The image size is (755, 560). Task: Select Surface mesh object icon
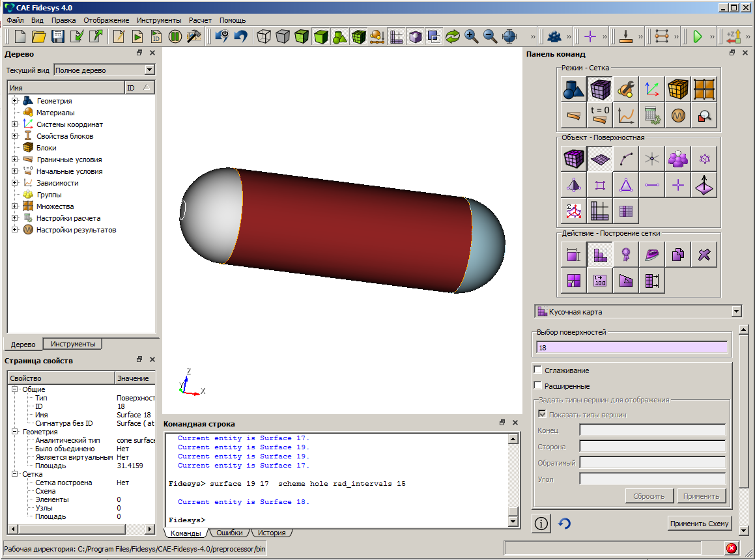point(599,159)
